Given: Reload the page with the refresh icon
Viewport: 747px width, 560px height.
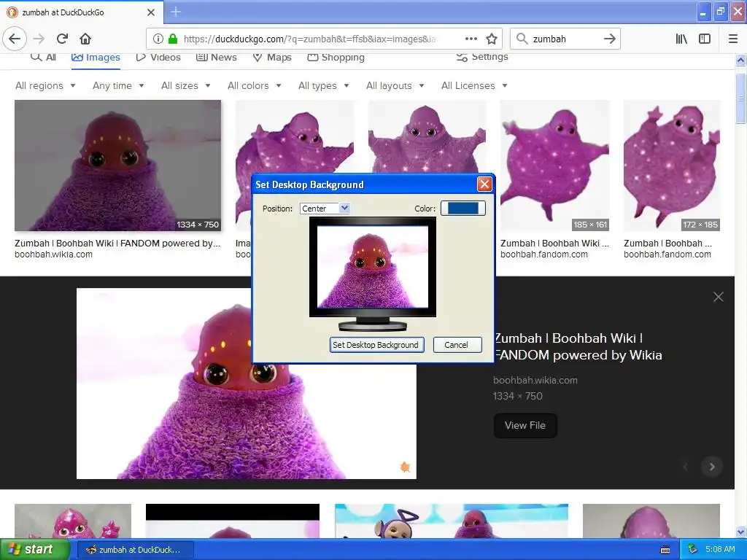Looking at the screenshot, I should pyautogui.click(x=63, y=39).
